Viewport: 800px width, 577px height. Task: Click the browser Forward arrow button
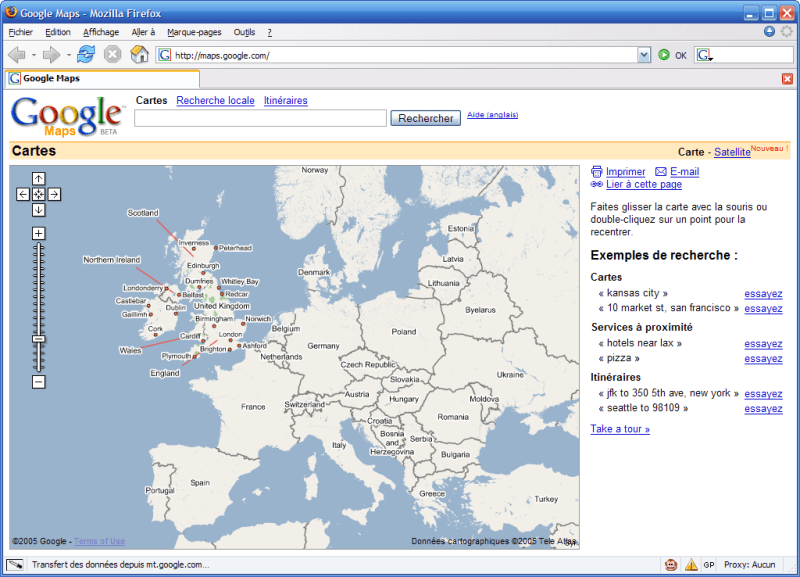click(x=52, y=55)
